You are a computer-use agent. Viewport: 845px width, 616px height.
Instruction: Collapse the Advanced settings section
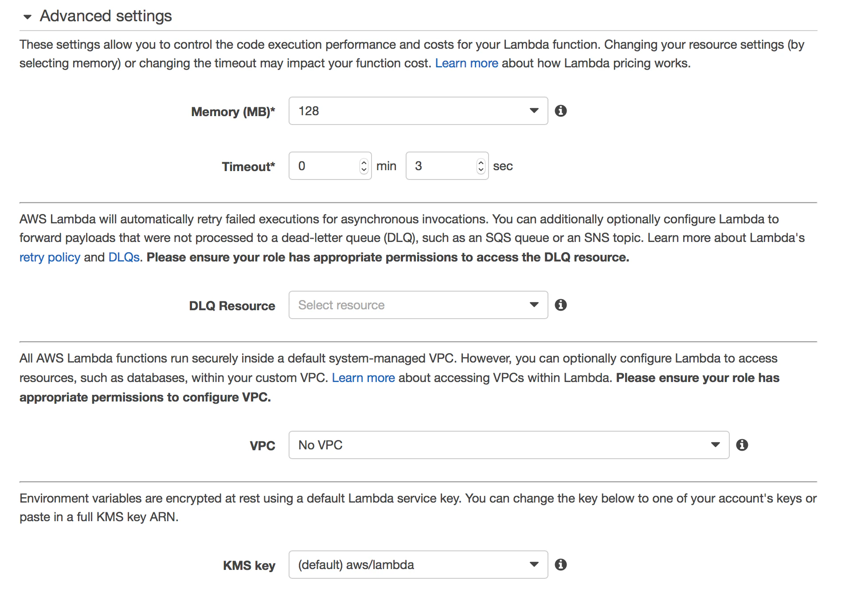click(27, 17)
